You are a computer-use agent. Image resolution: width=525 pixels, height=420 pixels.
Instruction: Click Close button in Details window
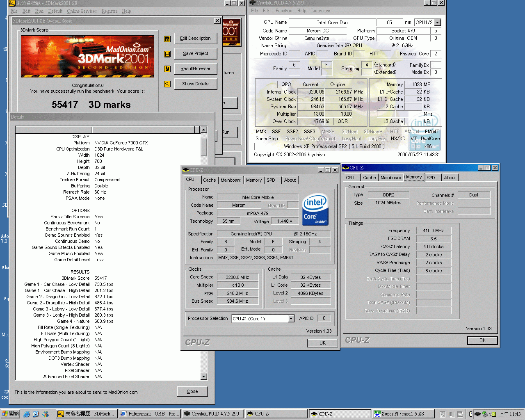(x=192, y=391)
